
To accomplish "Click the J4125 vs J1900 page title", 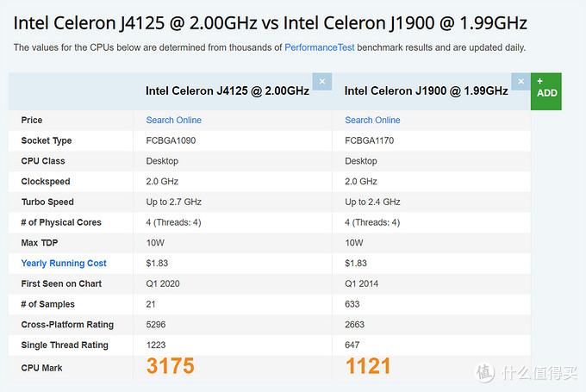I will 270,22.
